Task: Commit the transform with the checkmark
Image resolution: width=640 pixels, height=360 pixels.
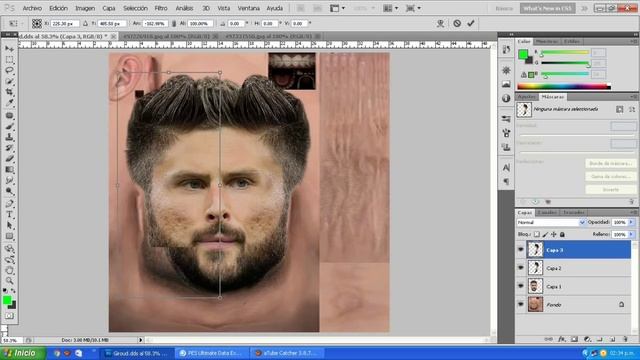Action: point(471,23)
